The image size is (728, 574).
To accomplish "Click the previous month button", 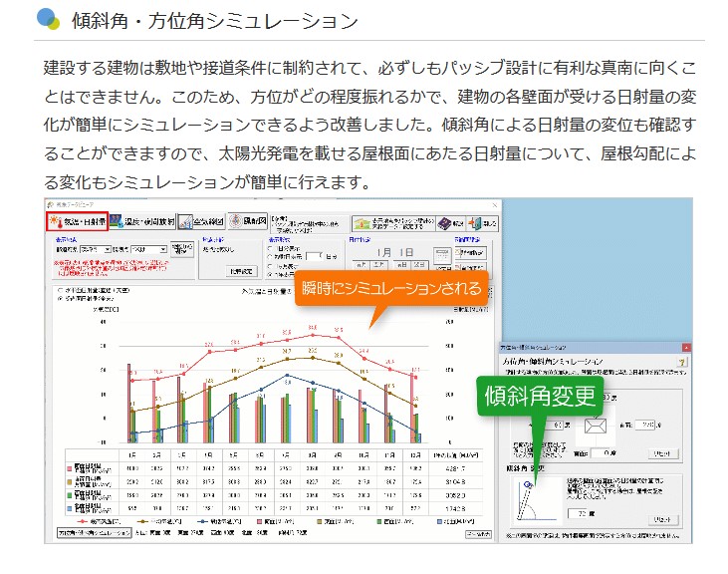I will tap(362, 265).
